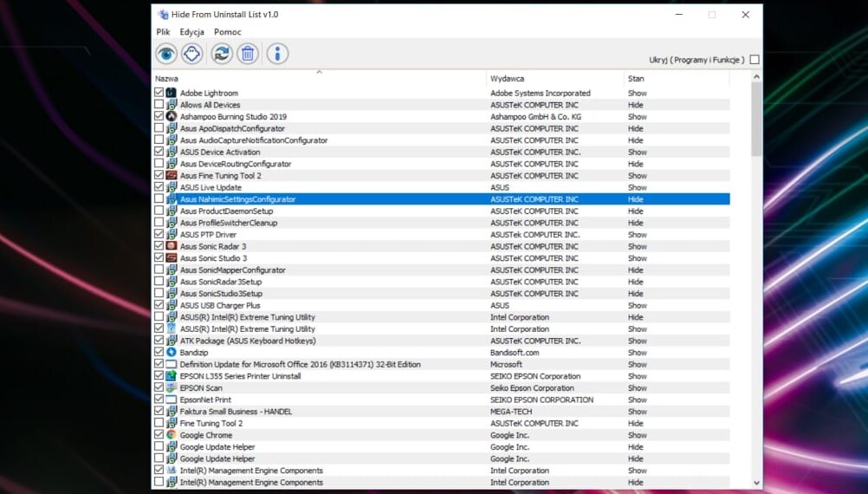868x494 pixels.
Task: Click the EPSON Scan program icon
Action: point(171,387)
